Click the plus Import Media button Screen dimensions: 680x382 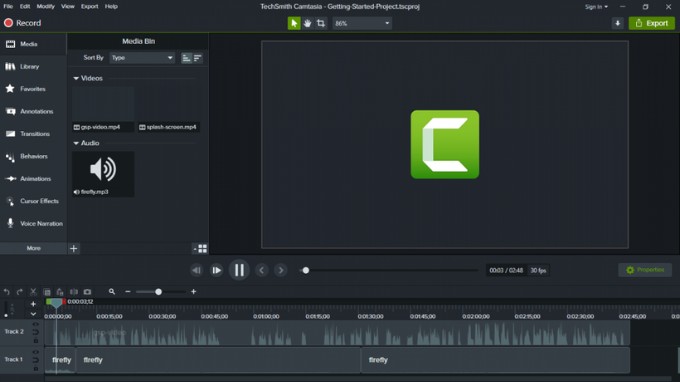[x=74, y=248]
